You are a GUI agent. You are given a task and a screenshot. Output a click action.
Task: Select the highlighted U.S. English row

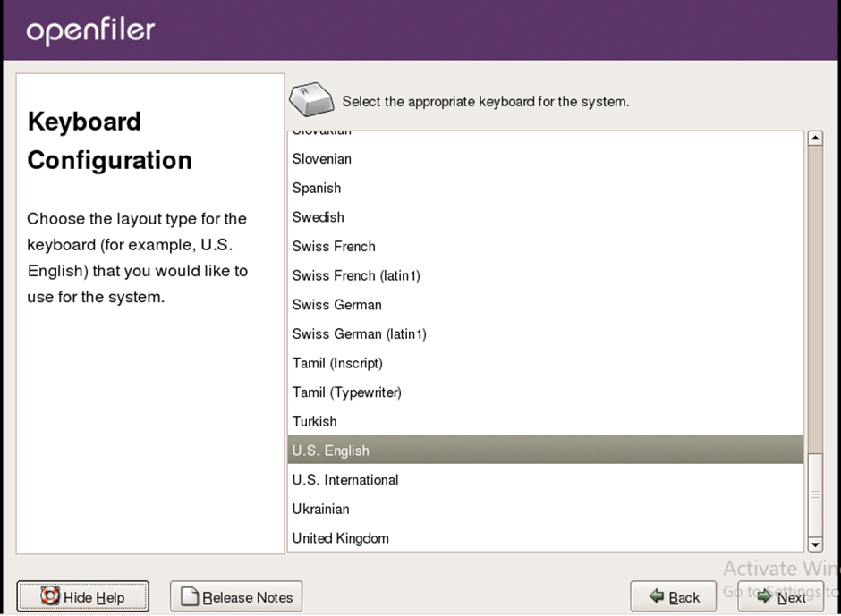[546, 451]
